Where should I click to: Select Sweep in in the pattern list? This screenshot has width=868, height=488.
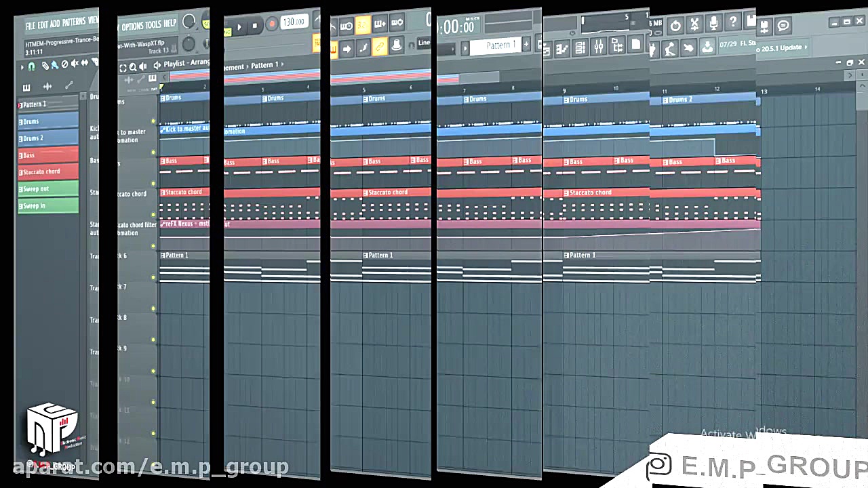[x=48, y=205]
